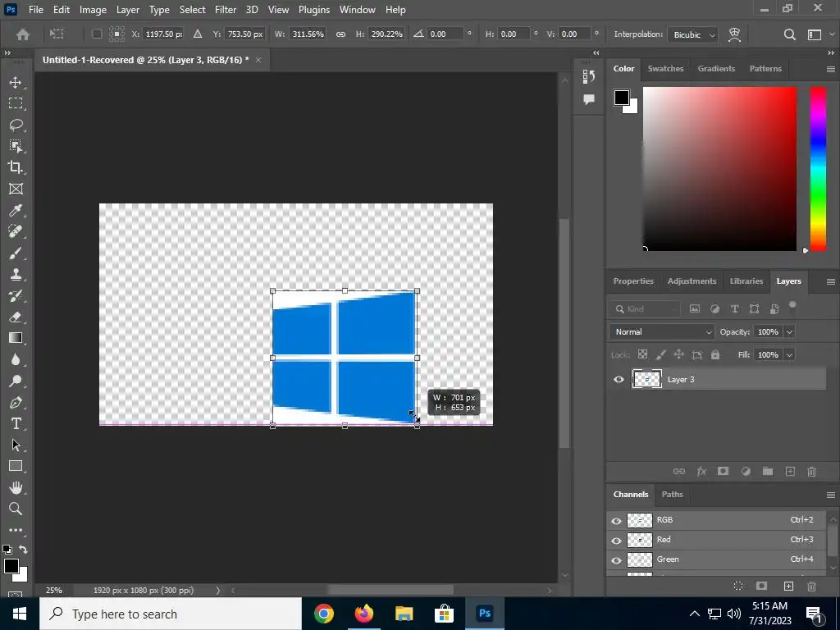The height and width of the screenshot is (630, 840).
Task: Click the Home icon in options bar
Action: [x=22, y=34]
